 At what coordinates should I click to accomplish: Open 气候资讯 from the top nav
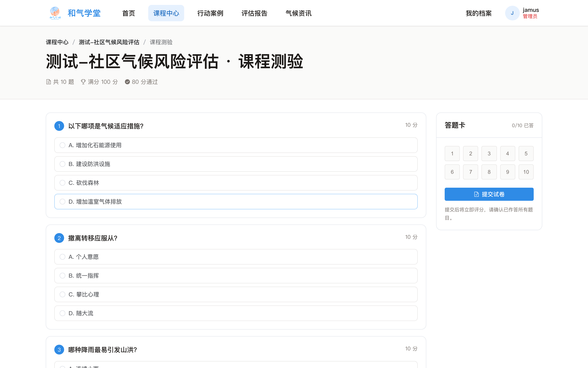(x=299, y=13)
